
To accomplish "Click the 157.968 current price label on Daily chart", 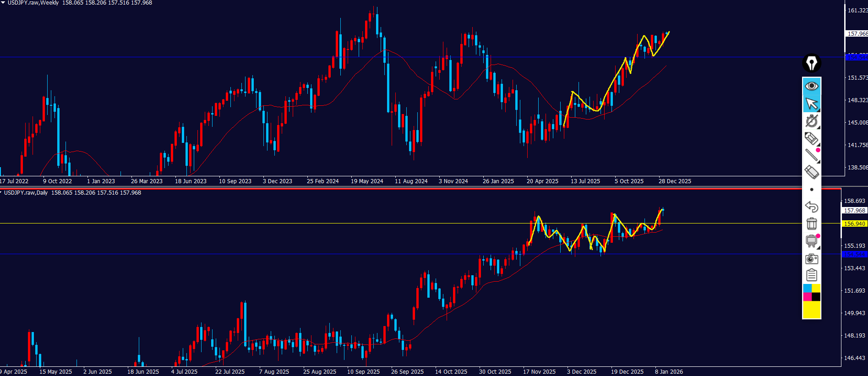I will [x=854, y=211].
